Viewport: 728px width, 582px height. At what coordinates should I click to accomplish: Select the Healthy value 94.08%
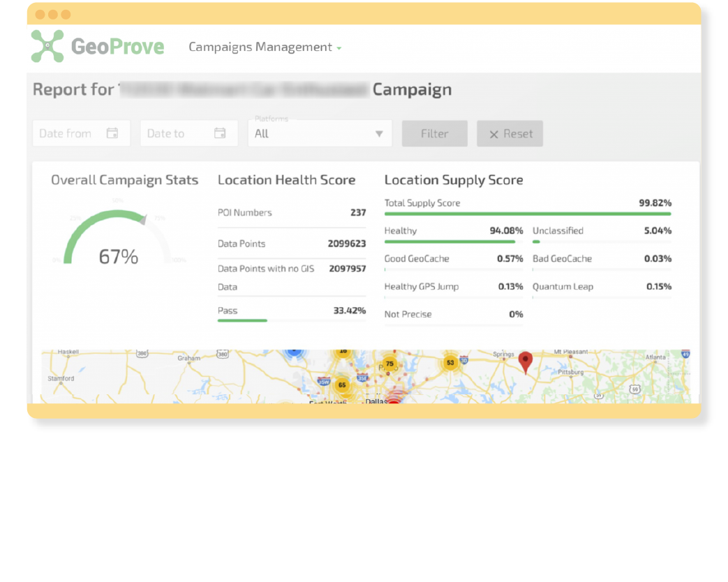pos(507,231)
